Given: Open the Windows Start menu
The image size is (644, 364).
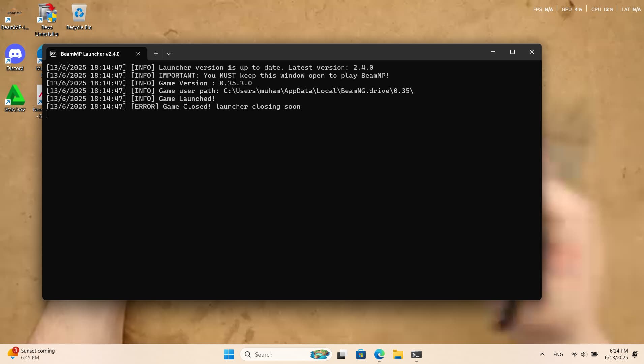Looking at the screenshot, I should tap(229, 354).
